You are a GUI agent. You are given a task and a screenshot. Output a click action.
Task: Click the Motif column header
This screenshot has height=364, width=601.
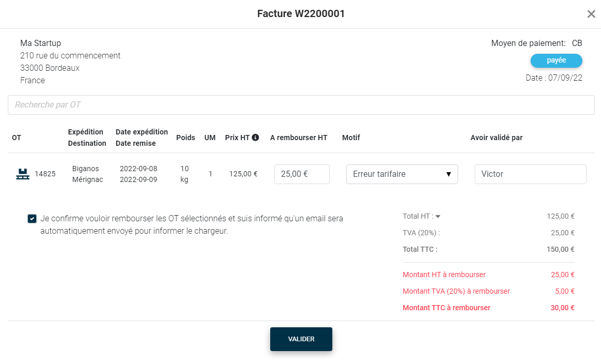coord(351,138)
